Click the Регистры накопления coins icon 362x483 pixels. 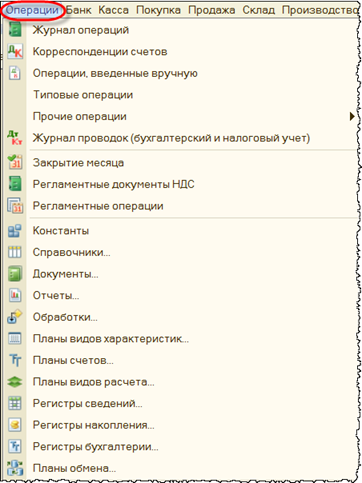[15, 425]
